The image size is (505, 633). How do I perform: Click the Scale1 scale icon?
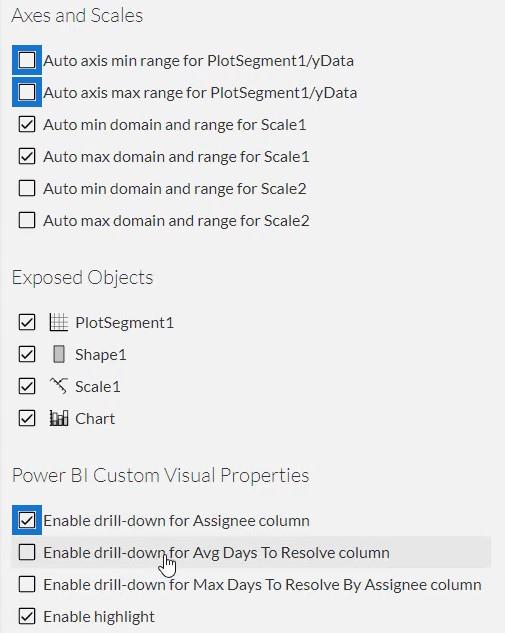pyautogui.click(x=59, y=386)
